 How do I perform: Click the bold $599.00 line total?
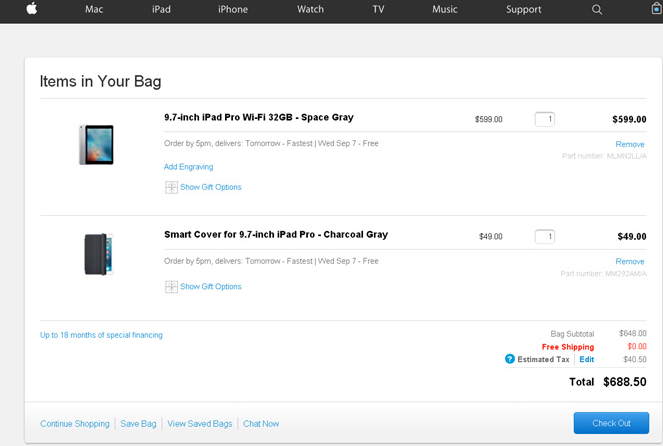629,119
